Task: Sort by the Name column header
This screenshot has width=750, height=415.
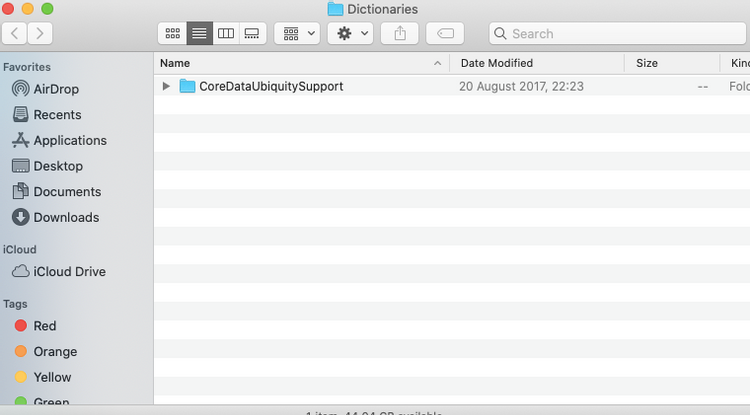Action: [x=300, y=63]
